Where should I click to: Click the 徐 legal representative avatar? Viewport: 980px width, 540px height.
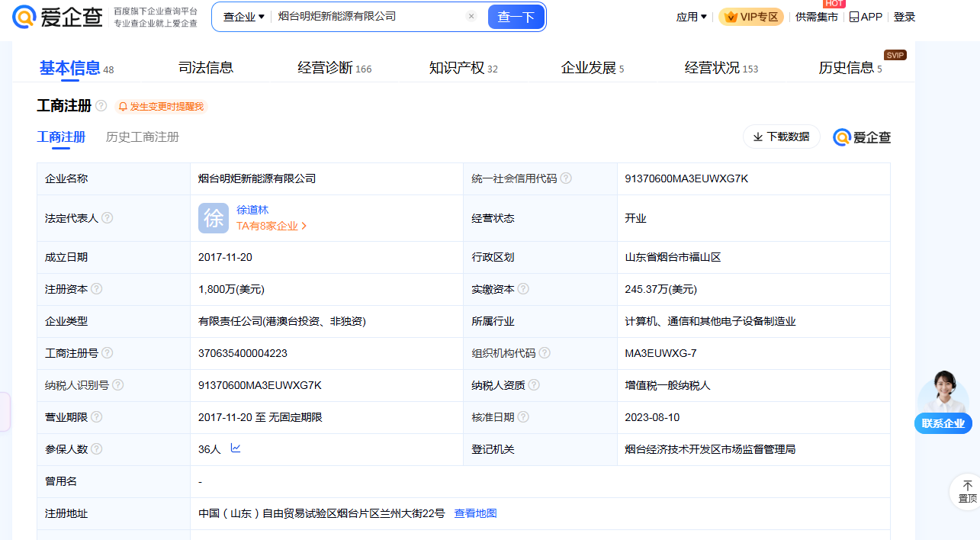[214, 218]
